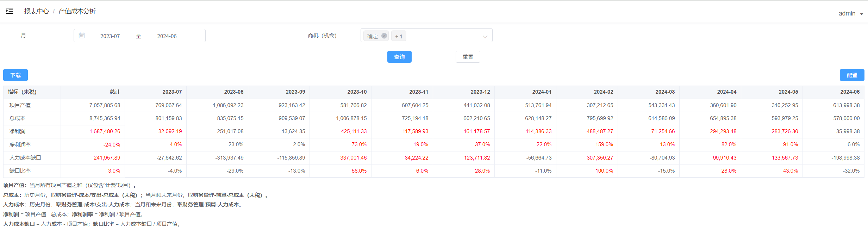Open the admin user dropdown menu
This screenshot has width=868, height=230.
coord(851,13)
